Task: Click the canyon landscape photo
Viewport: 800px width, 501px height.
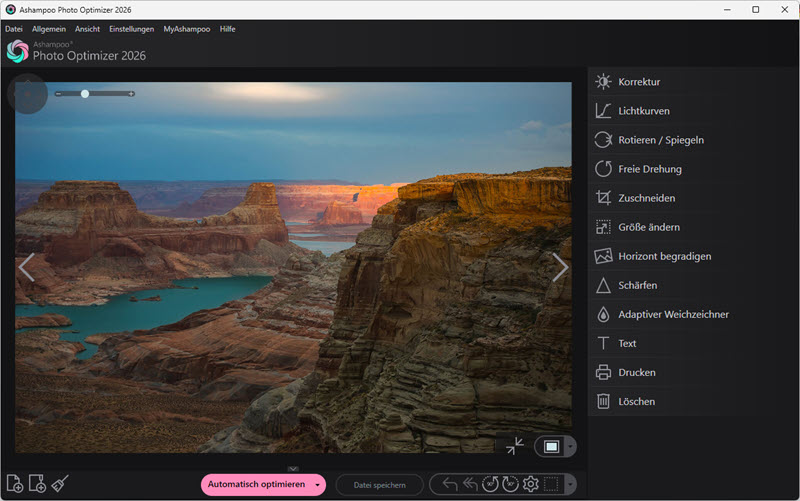Action: pos(293,267)
